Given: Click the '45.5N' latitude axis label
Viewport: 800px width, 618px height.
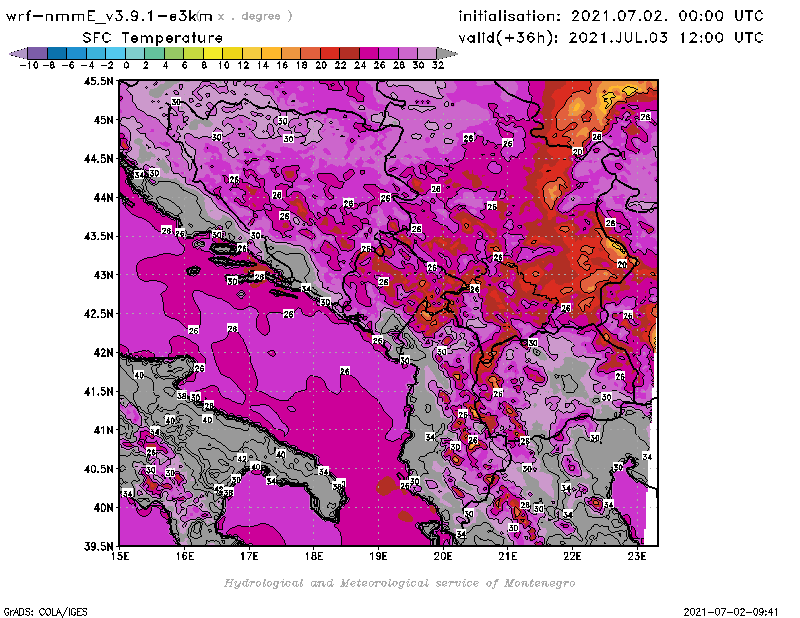Looking at the screenshot, I should [x=99, y=81].
